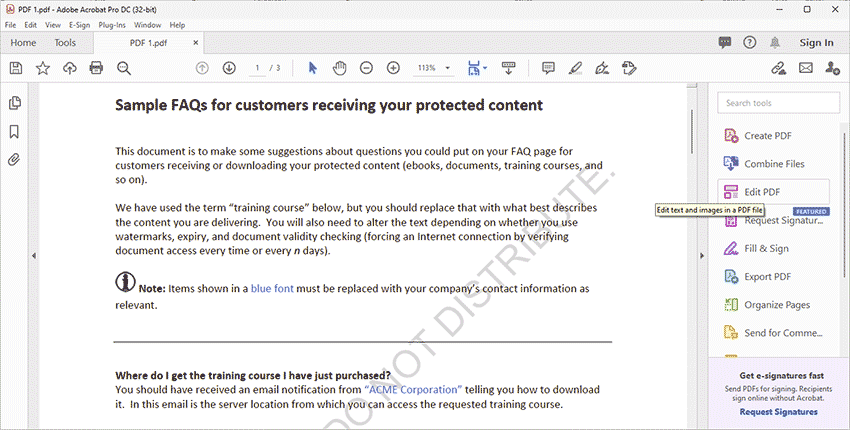Click the stamp tool icon
Image resolution: width=850 pixels, height=430 pixels.
pyautogui.click(x=629, y=68)
